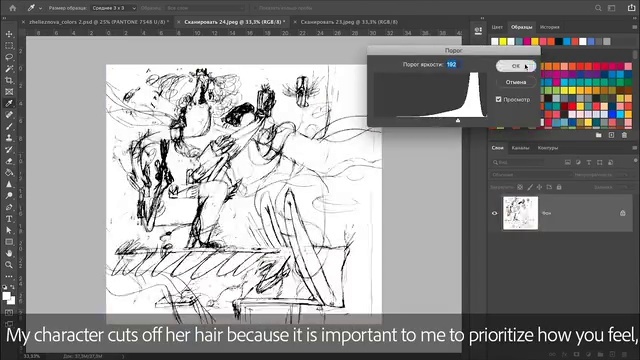Select the Brush tool
Screen dimensions: 640x360
tap(9, 127)
